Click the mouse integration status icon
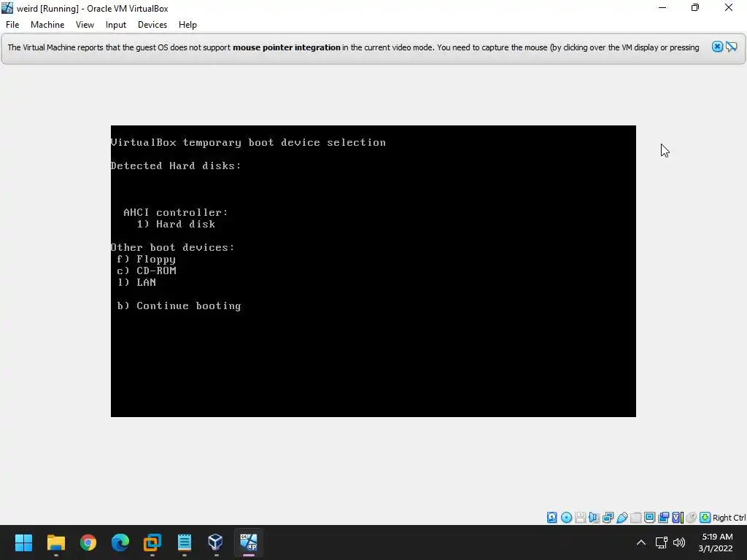 pyautogui.click(x=692, y=518)
